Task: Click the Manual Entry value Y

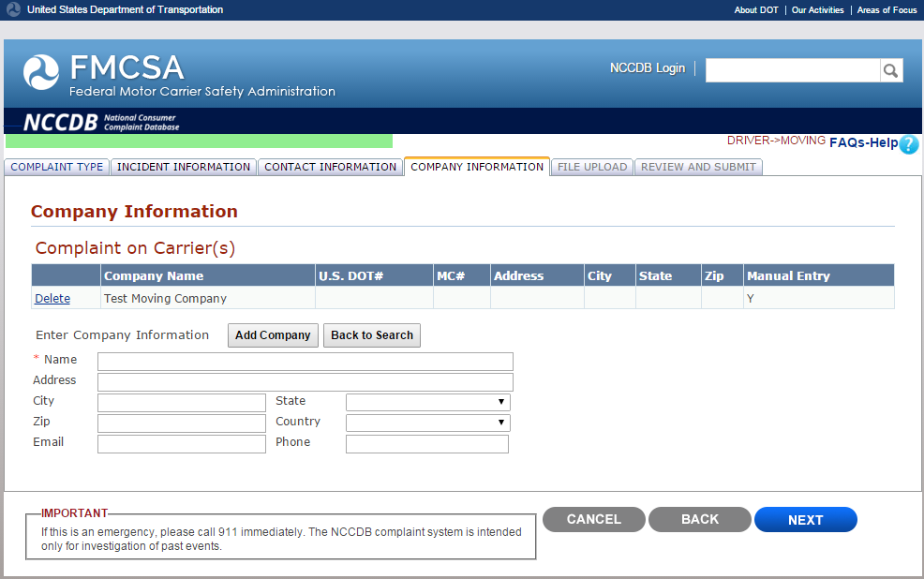Action: click(x=750, y=299)
